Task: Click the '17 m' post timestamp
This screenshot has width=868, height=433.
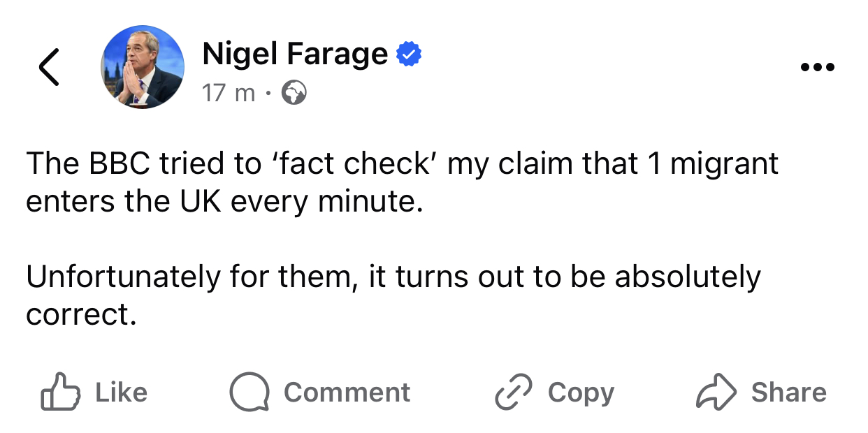Action: (229, 92)
